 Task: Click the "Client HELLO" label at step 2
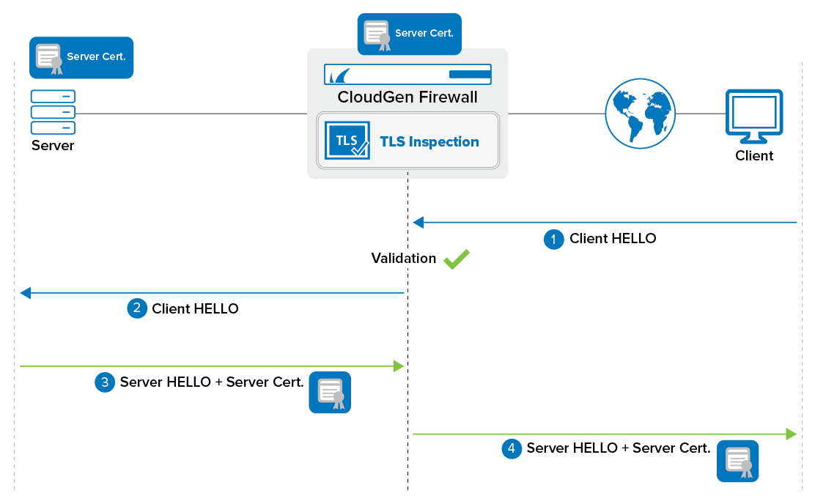(195, 308)
